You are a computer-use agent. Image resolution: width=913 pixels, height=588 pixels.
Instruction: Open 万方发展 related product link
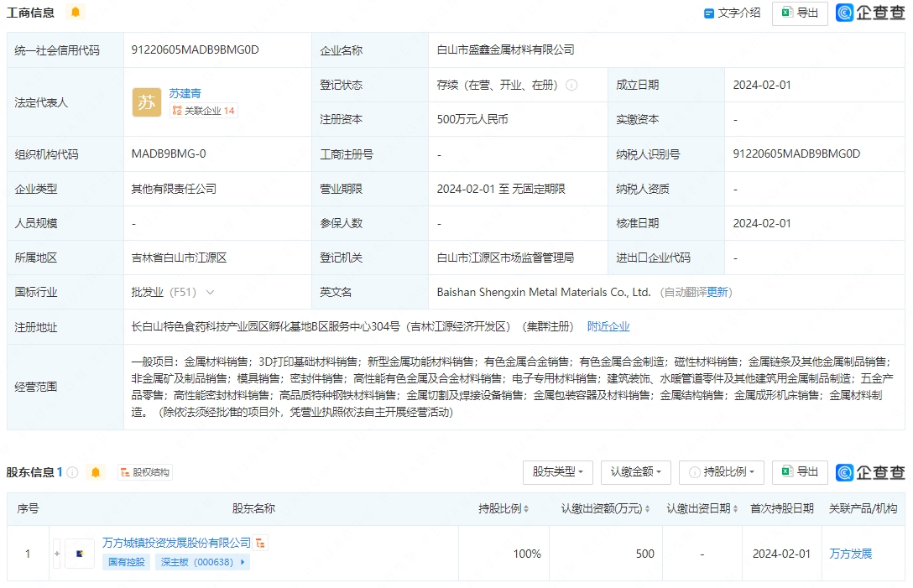(x=851, y=554)
